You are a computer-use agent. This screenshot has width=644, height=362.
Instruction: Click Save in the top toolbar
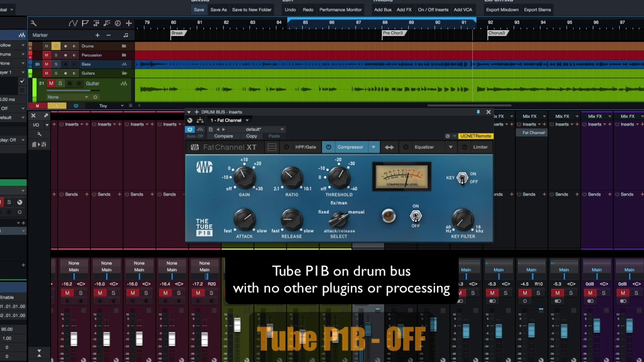199,10
